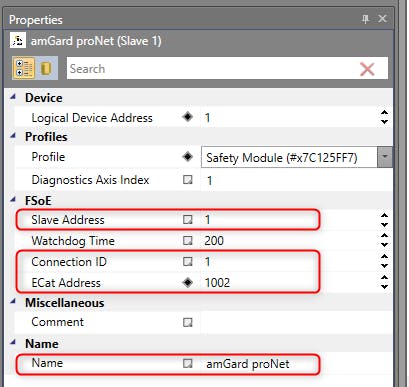The width and height of the screenshot is (409, 387).
Task: Collapse the Miscellaneous section
Action: [x=13, y=302]
